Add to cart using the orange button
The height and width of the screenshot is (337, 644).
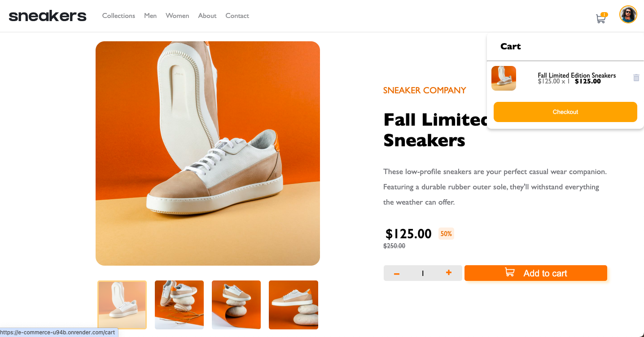point(536,273)
